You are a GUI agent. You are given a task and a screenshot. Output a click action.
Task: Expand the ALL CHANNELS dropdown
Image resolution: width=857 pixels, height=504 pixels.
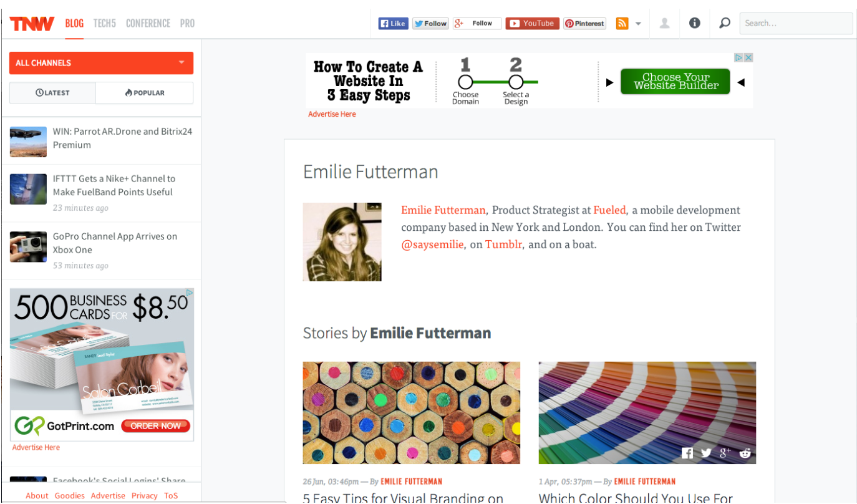(x=101, y=63)
